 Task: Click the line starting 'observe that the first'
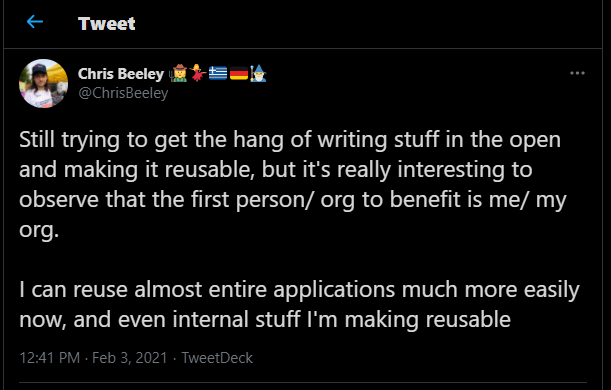point(293,200)
